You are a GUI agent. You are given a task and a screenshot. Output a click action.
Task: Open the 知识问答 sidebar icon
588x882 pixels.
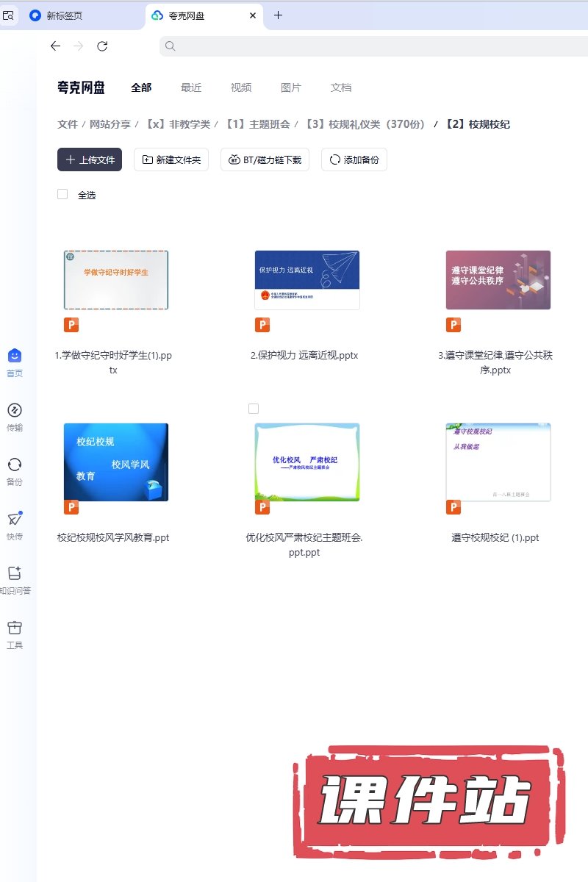(15, 574)
